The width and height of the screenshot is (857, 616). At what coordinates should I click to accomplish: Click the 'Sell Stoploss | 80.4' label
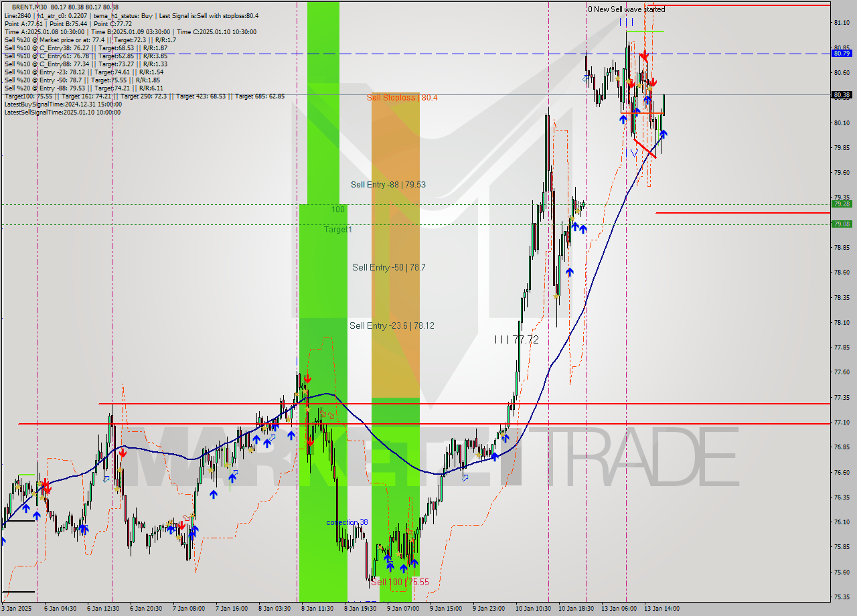coord(402,98)
